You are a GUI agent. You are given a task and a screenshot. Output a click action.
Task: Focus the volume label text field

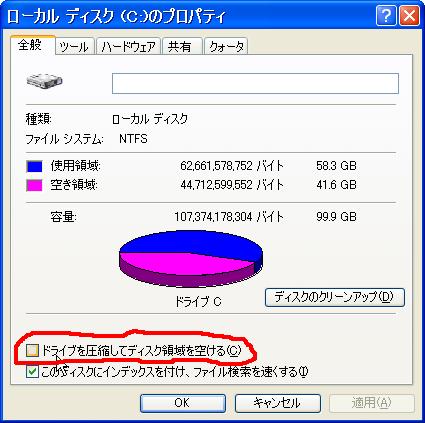point(255,83)
